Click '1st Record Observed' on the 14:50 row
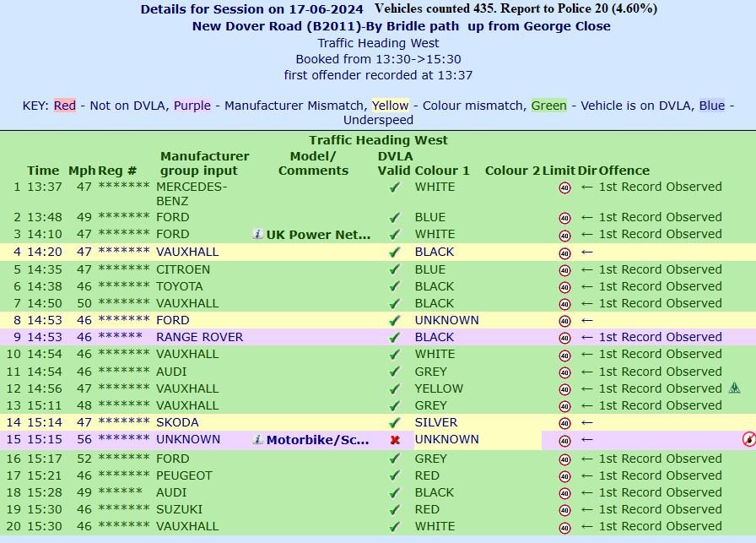756x543 pixels. [660, 304]
